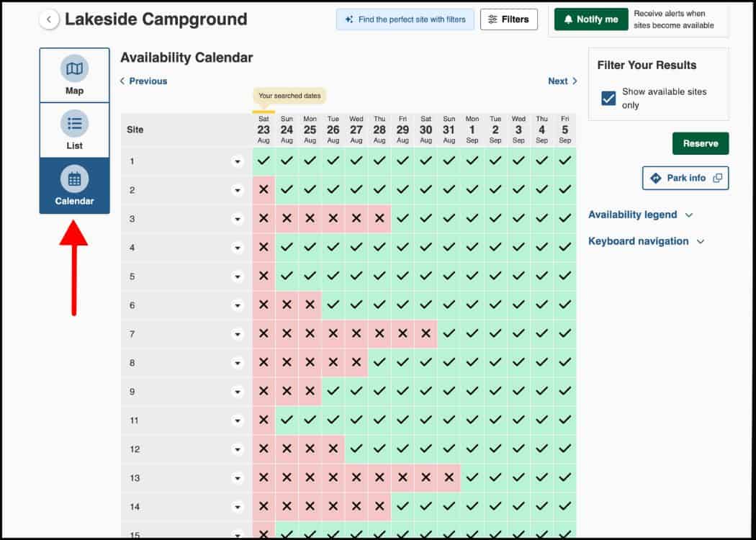This screenshot has width=756, height=540.
Task: Select site 4 checkmark for Mon 25 Aug
Action: [310, 248]
